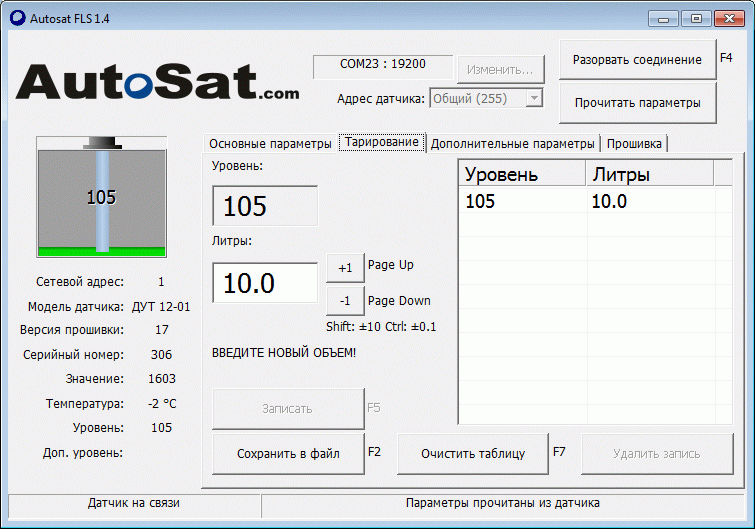The image size is (755, 529).
Task: Switch to Основные параметры tab
Action: (x=269, y=143)
